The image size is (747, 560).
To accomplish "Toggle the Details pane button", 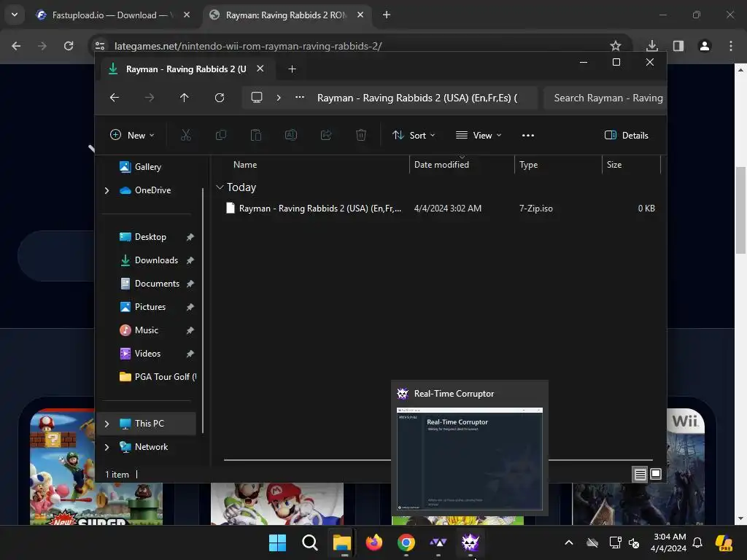I will tap(627, 135).
